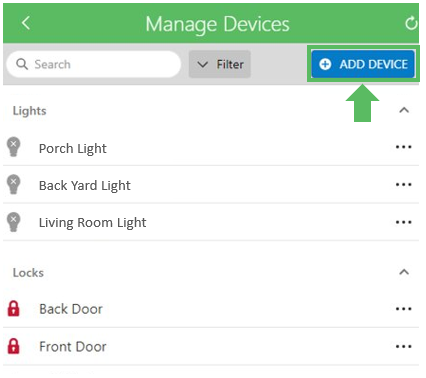Collapse the Lights section
426x378 pixels.
pos(404,110)
